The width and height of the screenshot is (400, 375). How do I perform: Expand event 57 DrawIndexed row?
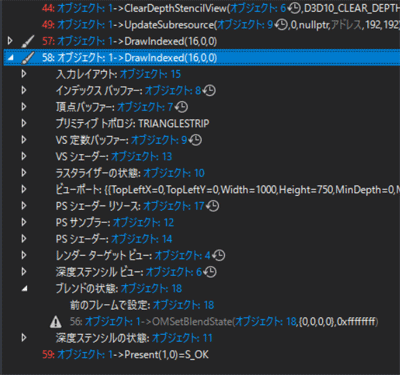coord(10,41)
